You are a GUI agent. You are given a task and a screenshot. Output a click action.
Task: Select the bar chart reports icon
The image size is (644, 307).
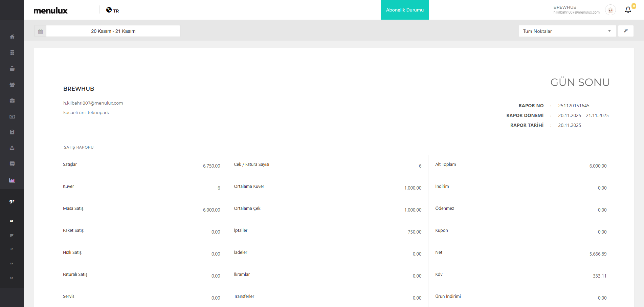12,180
